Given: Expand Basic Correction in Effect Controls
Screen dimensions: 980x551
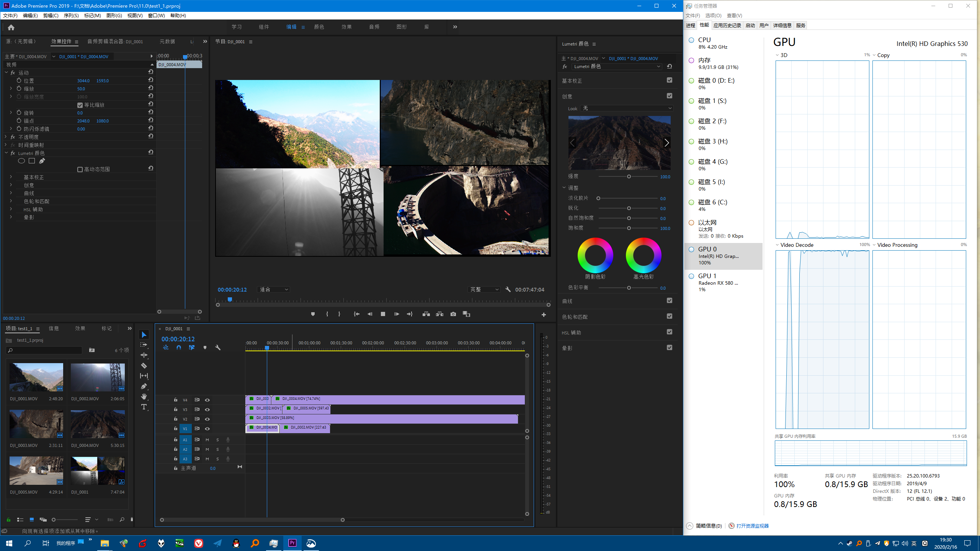Looking at the screenshot, I should pos(11,177).
